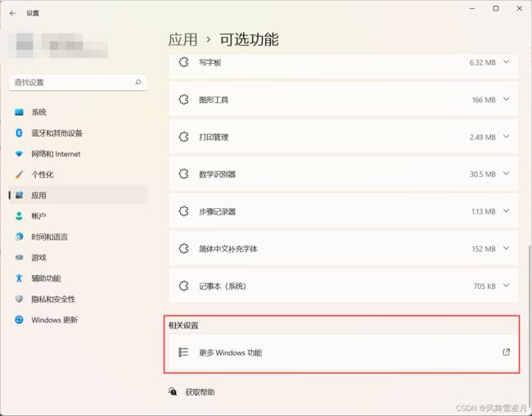
Task: Click the search magnifier icon
Action: pos(138,82)
